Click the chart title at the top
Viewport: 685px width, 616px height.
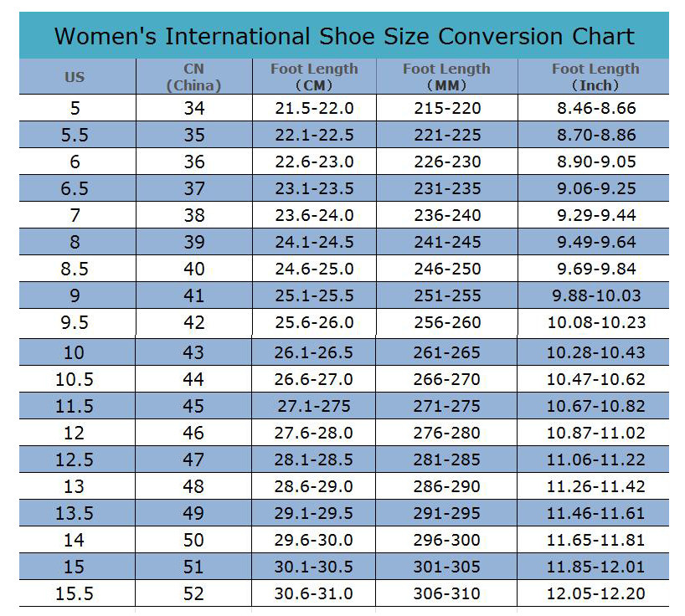click(343, 37)
